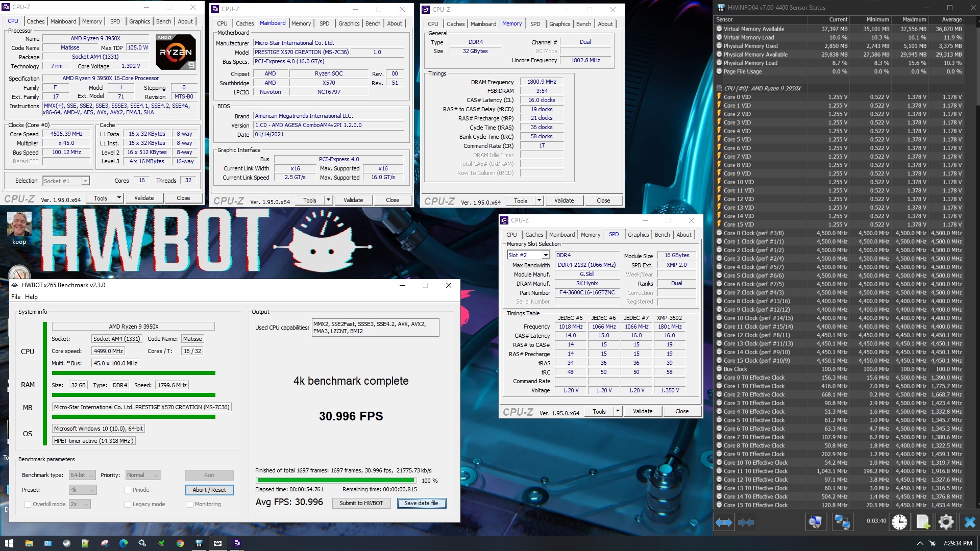Screen dimensions: 980x551
Task: Click the benchmark progress bar at 100%
Action: point(336,480)
